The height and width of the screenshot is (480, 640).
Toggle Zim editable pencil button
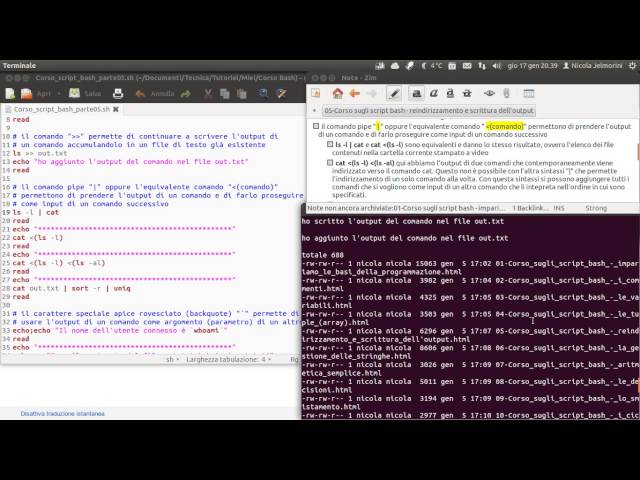[394, 93]
